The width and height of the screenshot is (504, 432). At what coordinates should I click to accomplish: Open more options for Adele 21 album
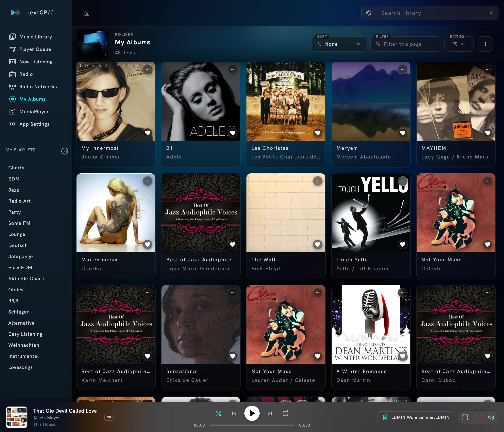coord(233,69)
